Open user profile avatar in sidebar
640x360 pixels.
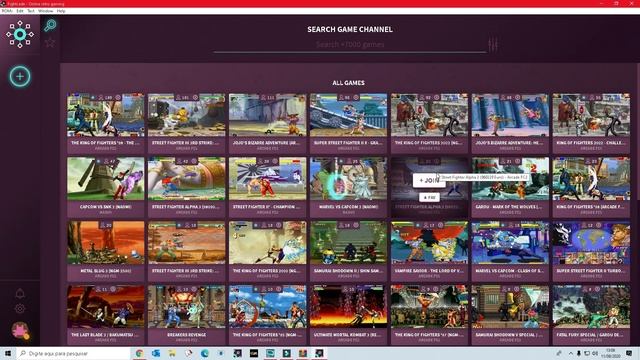(x=20, y=330)
